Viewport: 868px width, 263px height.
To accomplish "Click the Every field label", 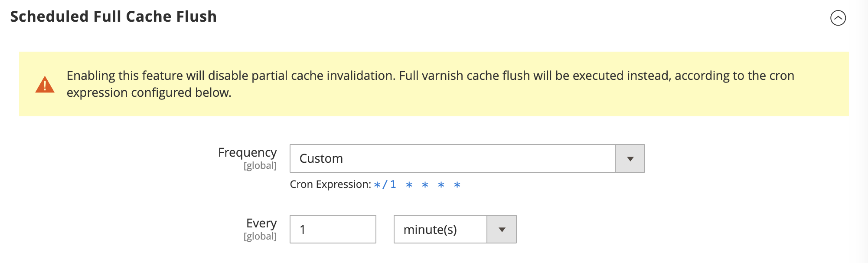I will [x=261, y=223].
